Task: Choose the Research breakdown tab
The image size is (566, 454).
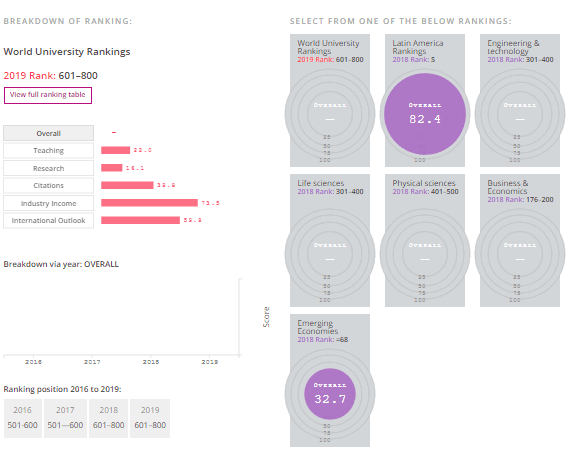Action: (x=48, y=168)
